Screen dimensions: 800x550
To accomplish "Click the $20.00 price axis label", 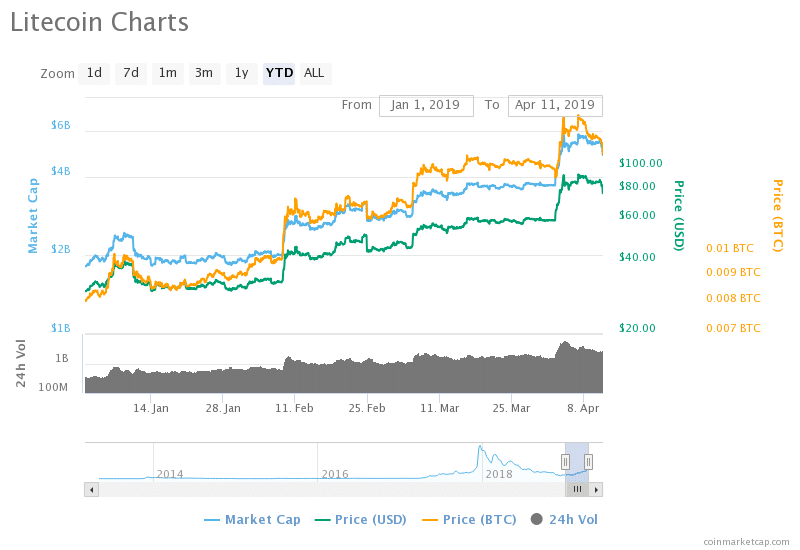I will (637, 329).
